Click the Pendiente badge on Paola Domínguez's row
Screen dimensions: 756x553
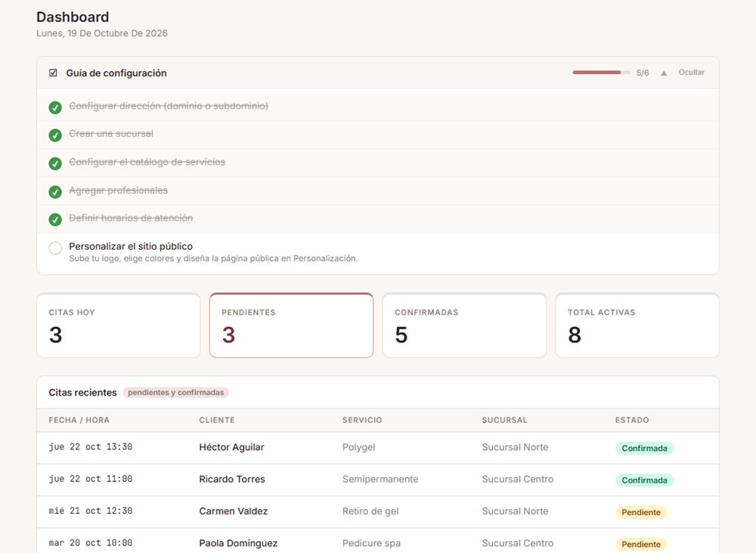coord(641,545)
